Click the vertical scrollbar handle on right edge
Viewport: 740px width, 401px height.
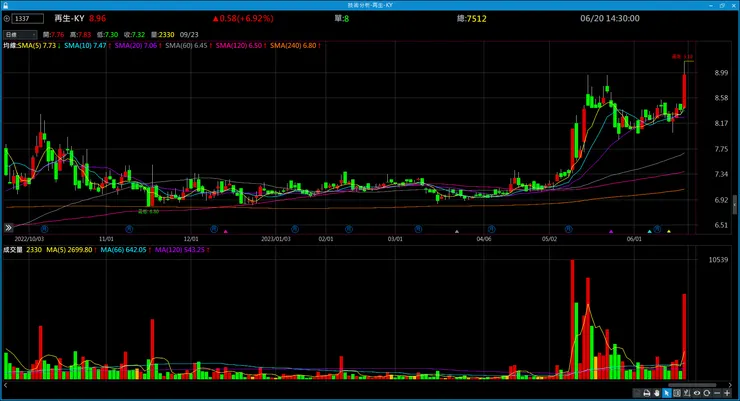click(735, 206)
